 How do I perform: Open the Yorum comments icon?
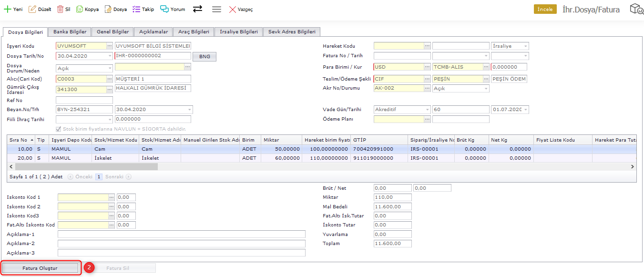pos(164,9)
